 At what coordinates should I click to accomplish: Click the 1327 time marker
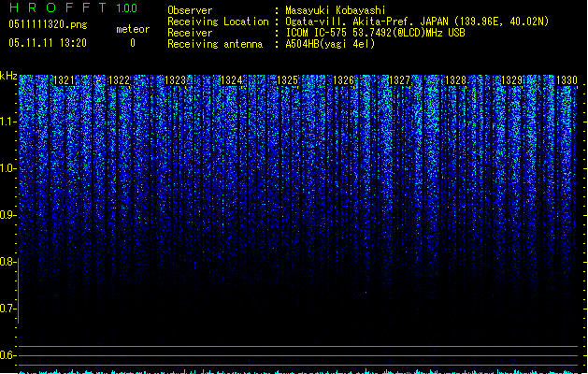point(399,80)
